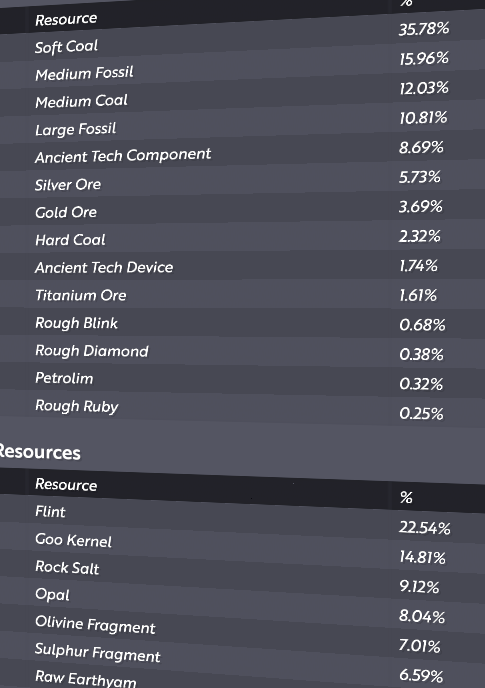The image size is (485, 688).
Task: Click the Sulphur Fragment resource
Action: [97, 653]
